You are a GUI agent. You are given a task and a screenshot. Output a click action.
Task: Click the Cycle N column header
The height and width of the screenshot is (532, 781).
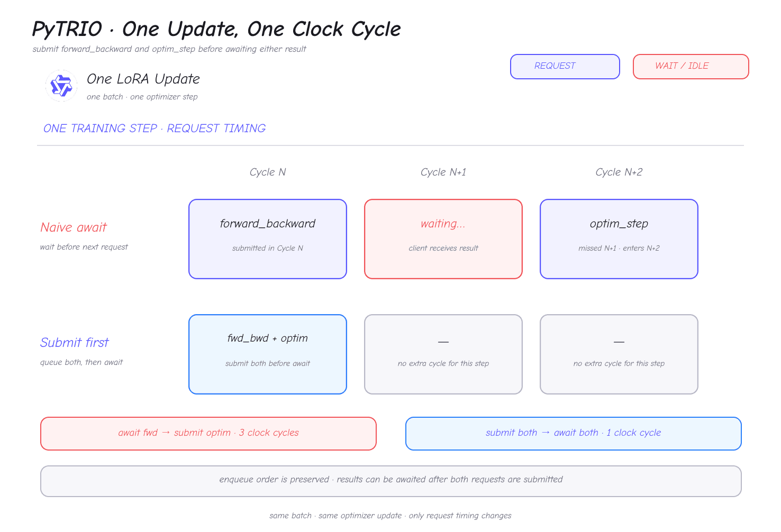(x=268, y=172)
